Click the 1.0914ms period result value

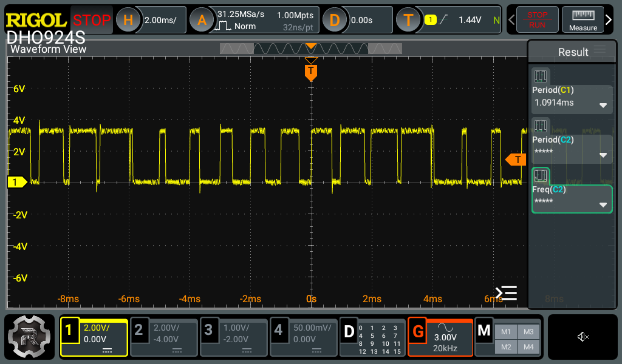(554, 103)
